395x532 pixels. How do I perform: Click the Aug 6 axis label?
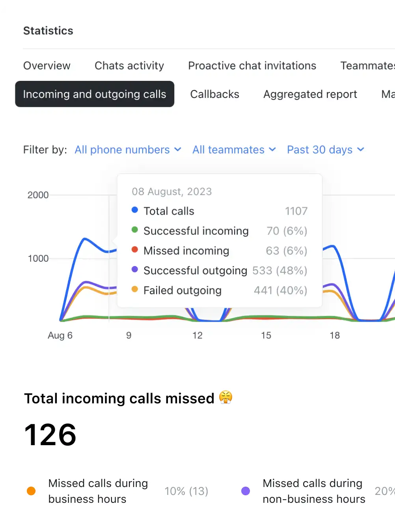point(60,335)
